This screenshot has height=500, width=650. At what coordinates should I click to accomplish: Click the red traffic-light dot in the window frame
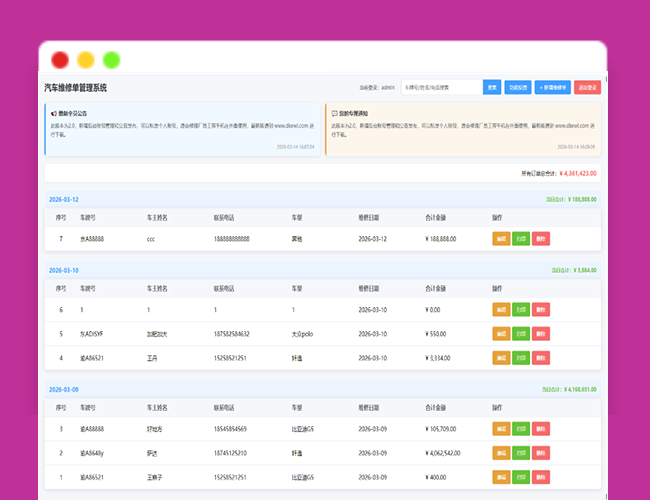click(60, 60)
